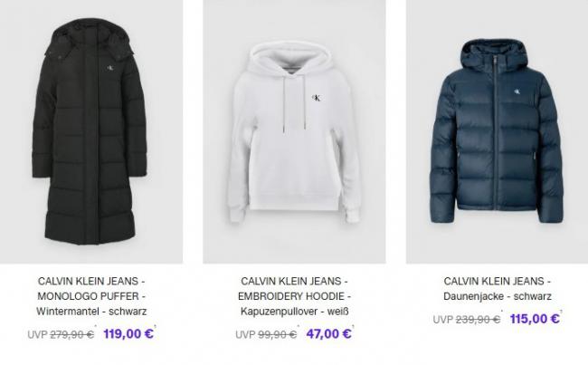Open the Monologo Puffer Wintermantel schwarz title
The image size is (588, 365).
coord(91,296)
